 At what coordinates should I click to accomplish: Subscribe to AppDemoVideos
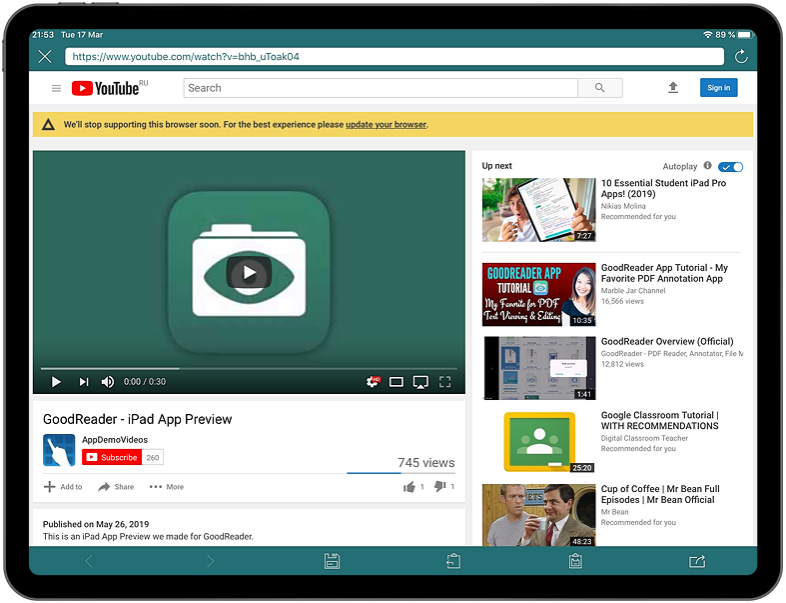coord(112,457)
